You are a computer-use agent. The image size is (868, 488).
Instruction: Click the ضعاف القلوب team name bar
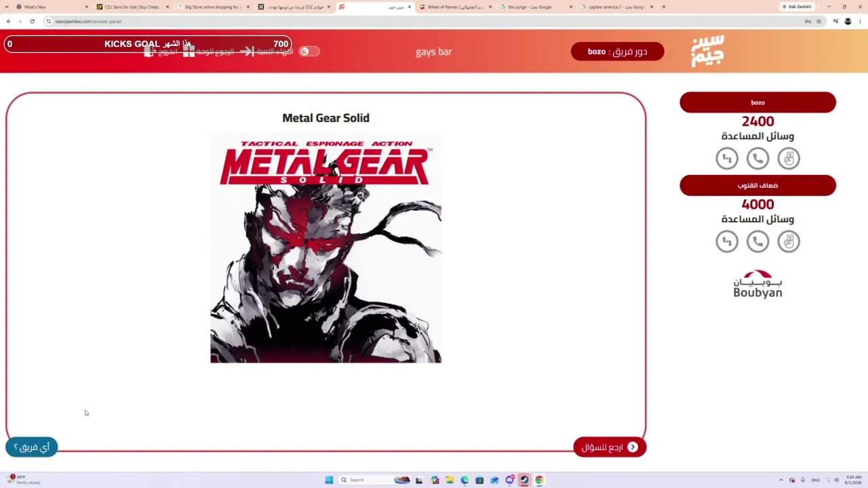pyautogui.click(x=757, y=185)
